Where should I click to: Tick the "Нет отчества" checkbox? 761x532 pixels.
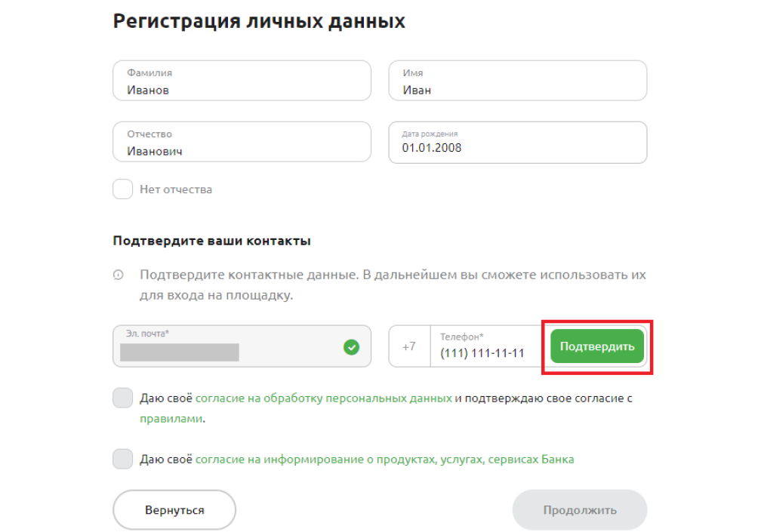click(x=122, y=189)
